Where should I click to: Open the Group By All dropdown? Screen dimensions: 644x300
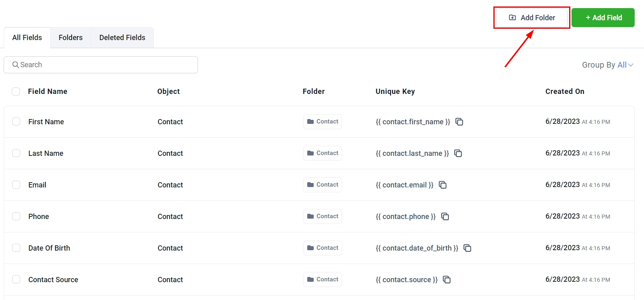click(608, 65)
